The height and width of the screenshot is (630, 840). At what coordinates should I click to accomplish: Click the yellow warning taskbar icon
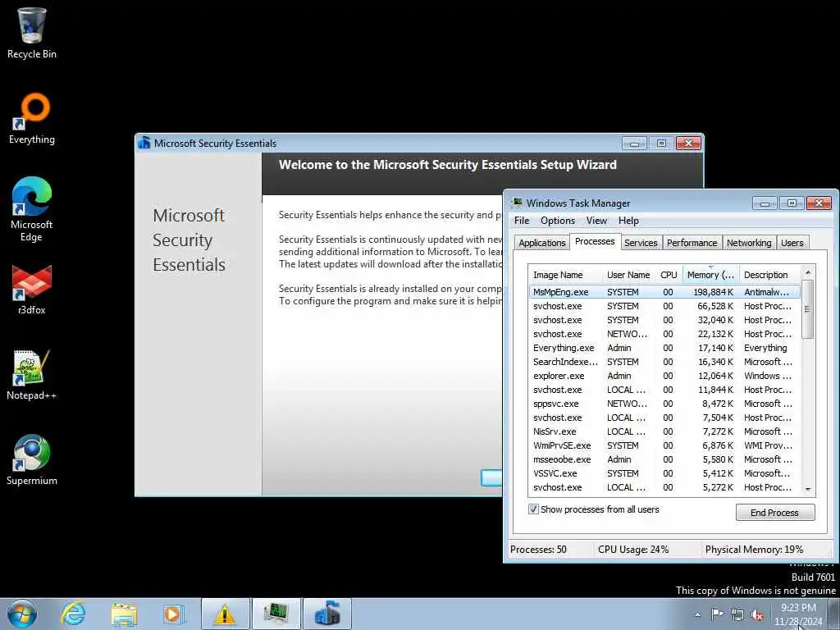pos(225,614)
